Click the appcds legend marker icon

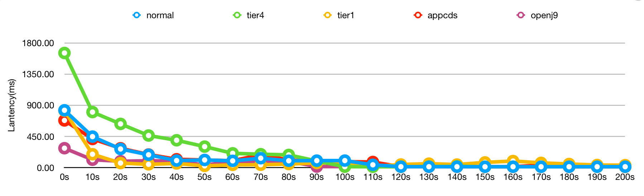coord(418,15)
